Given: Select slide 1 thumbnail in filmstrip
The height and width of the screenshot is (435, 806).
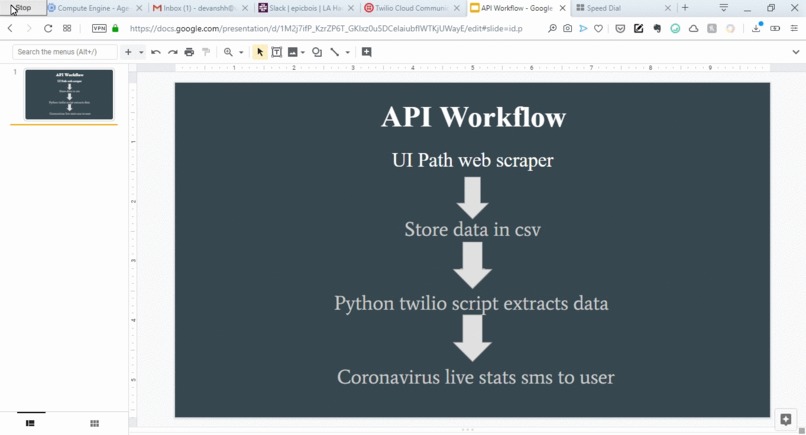Looking at the screenshot, I should 69,95.
